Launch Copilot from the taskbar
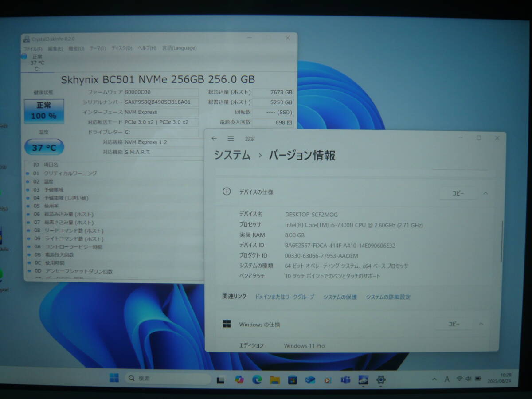 tap(239, 379)
